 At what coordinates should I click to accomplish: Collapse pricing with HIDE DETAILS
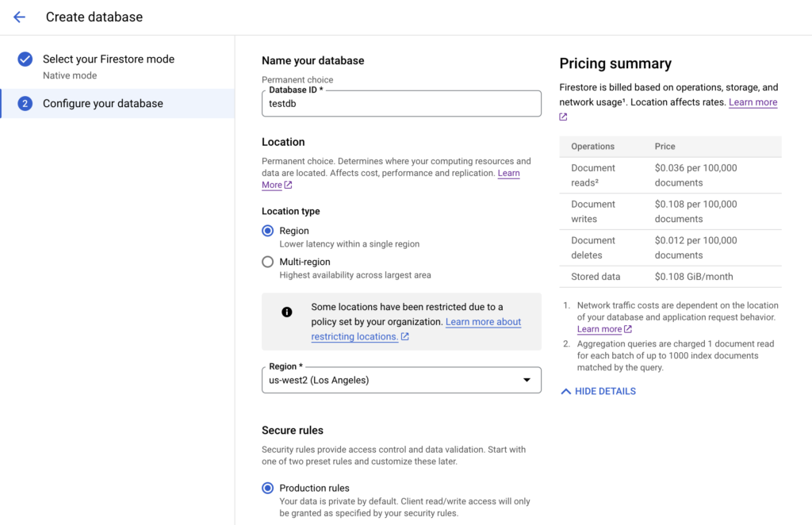pos(605,391)
